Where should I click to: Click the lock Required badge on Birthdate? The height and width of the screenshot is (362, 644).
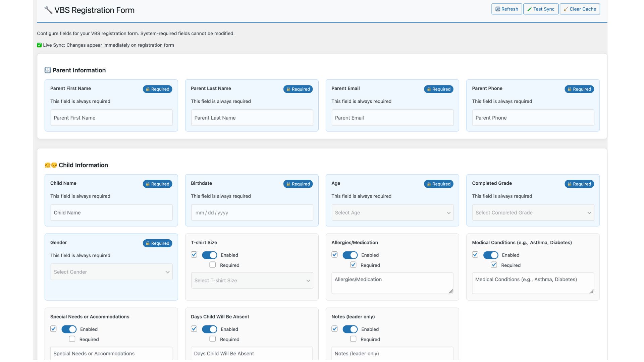point(298,184)
